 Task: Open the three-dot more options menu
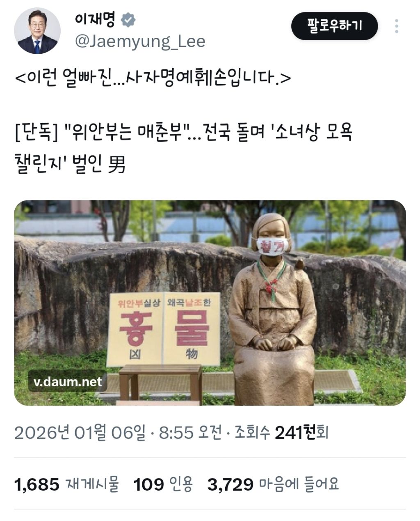[x=396, y=26]
